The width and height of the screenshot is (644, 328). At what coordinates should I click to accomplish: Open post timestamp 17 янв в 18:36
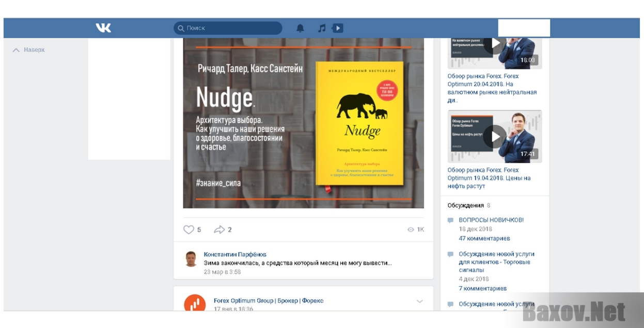tap(233, 309)
